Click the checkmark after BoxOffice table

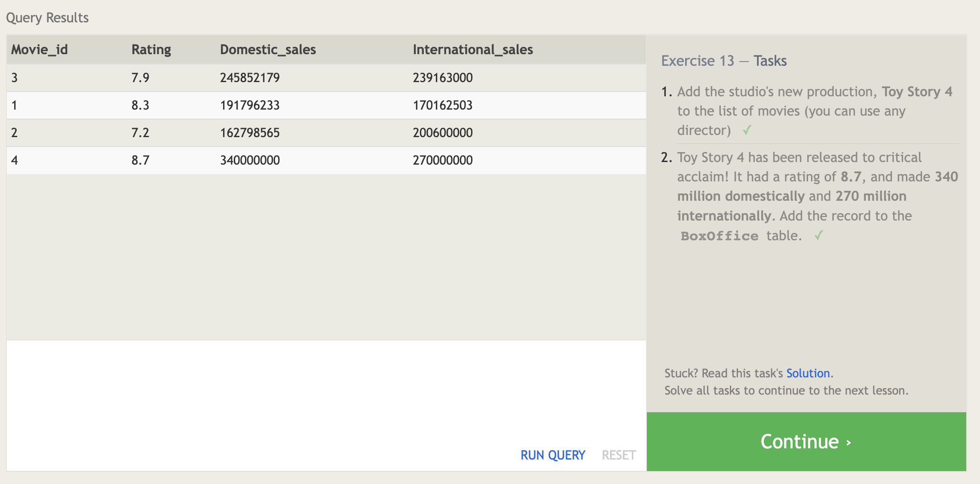pos(818,235)
